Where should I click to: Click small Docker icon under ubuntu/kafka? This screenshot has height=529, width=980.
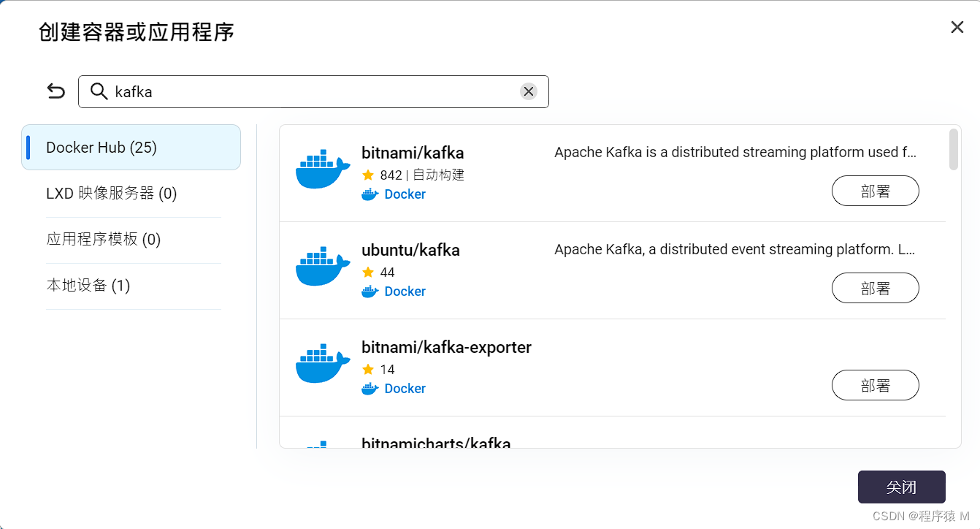click(370, 292)
